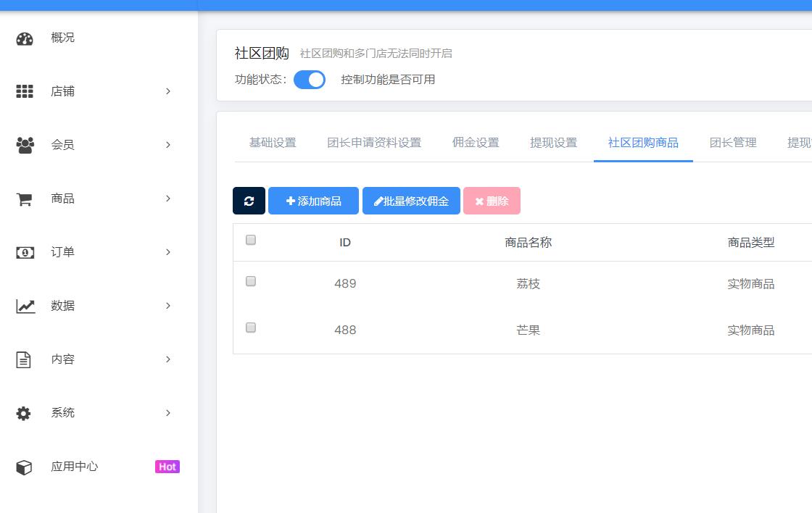Viewport: 812px width, 513px height.
Task: Open 应用中心 in the sidebar
Action: coord(75,467)
